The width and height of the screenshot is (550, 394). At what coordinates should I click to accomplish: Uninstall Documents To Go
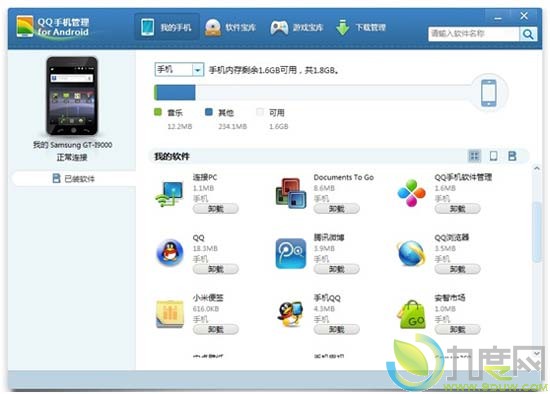coord(336,209)
